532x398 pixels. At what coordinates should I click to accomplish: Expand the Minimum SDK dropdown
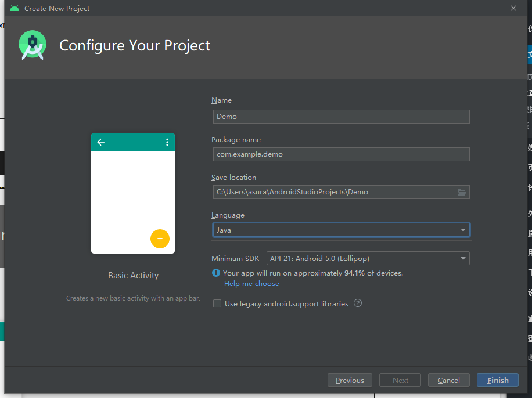point(368,258)
